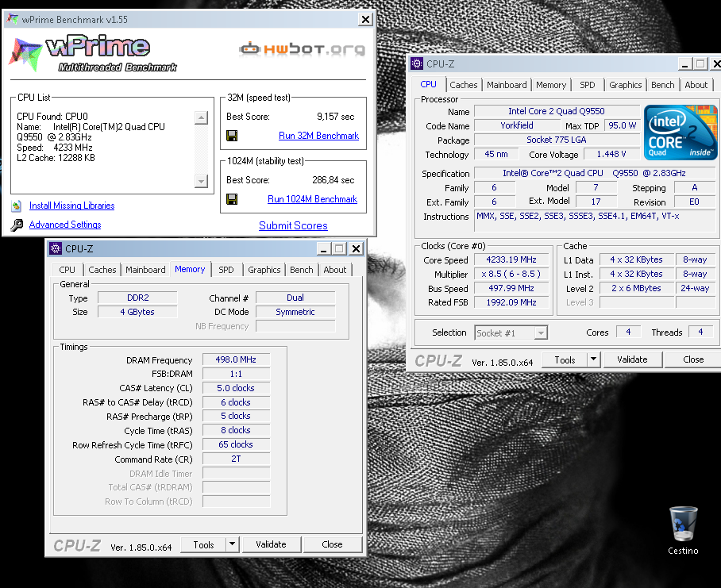Click the Core Speed 4233.19 MHz value
The image size is (721, 588).
point(511,259)
